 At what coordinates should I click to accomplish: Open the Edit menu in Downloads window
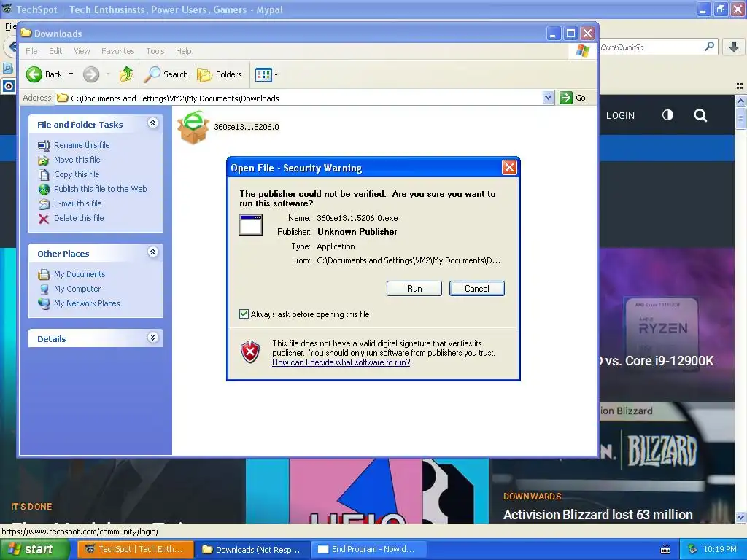click(55, 51)
